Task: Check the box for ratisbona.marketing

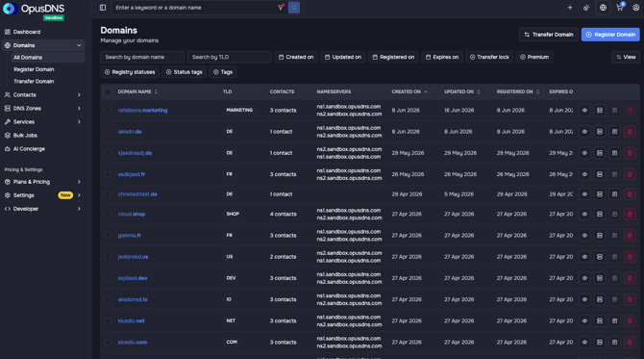Action: (108, 111)
